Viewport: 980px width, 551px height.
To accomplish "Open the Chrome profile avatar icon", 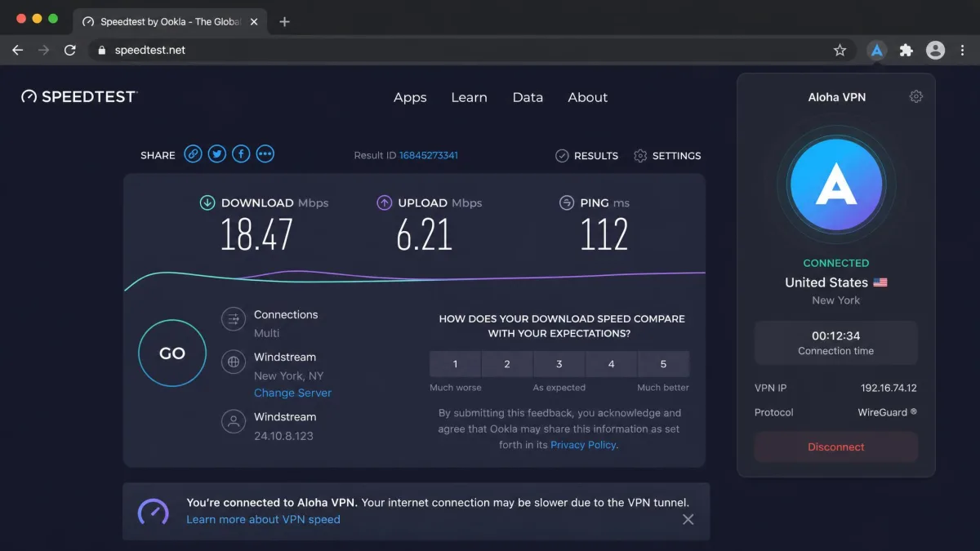I will point(935,50).
